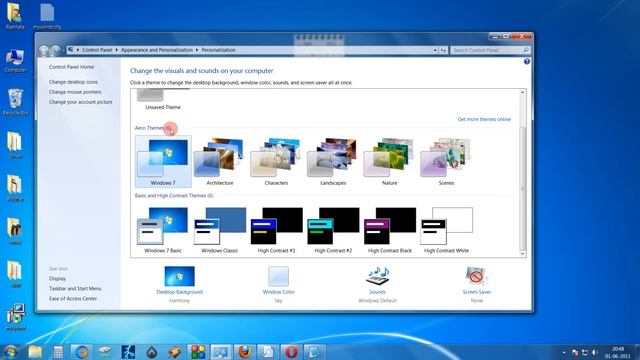The width and height of the screenshot is (640, 360).
Task: Open Opera browser from the taskbar
Action: tap(291, 352)
